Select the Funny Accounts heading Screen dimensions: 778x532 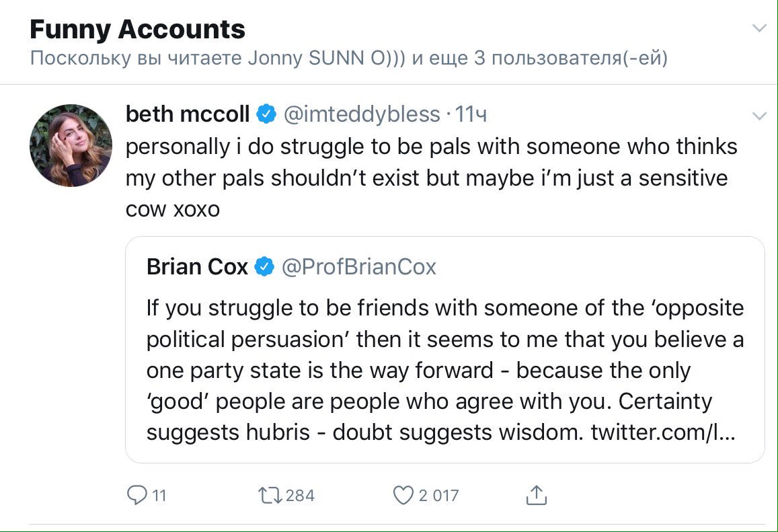point(138,30)
